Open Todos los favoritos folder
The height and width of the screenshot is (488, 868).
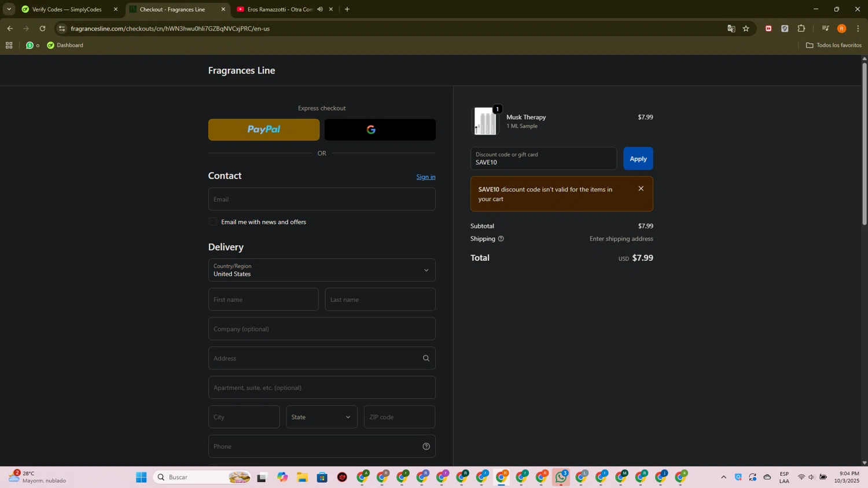point(834,45)
